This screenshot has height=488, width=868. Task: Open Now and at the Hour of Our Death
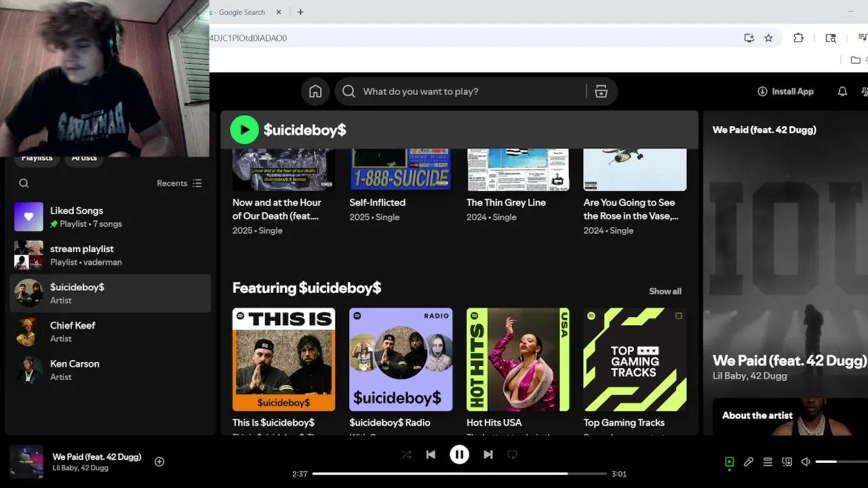pos(277,209)
